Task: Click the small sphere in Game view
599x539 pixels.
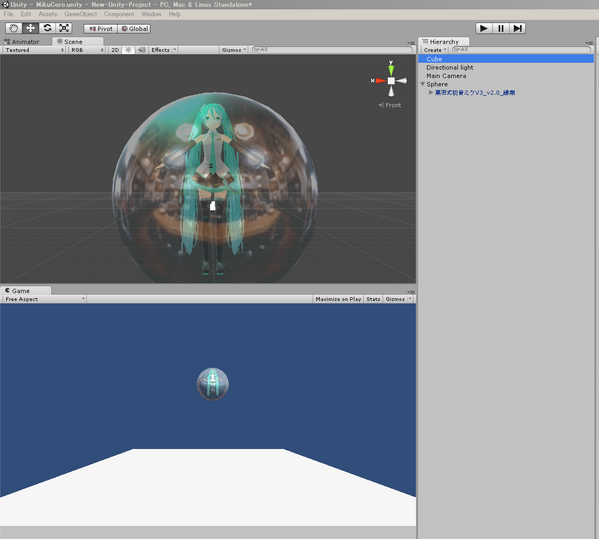Action: (213, 384)
